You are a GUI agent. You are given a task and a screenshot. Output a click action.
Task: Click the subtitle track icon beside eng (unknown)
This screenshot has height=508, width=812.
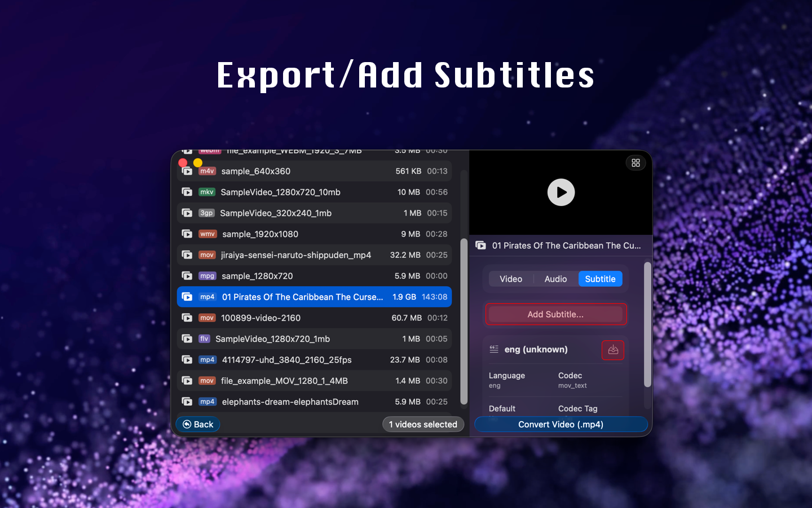pos(494,349)
